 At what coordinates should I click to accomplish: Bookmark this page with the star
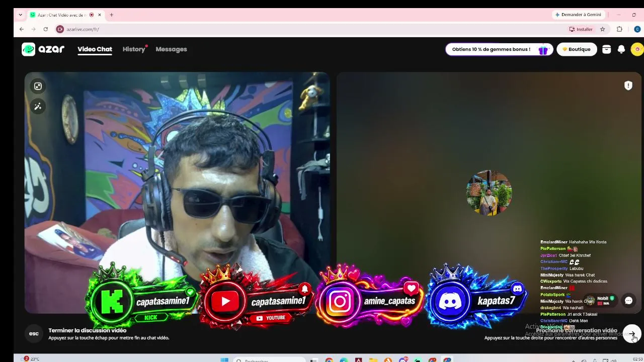coord(603,29)
